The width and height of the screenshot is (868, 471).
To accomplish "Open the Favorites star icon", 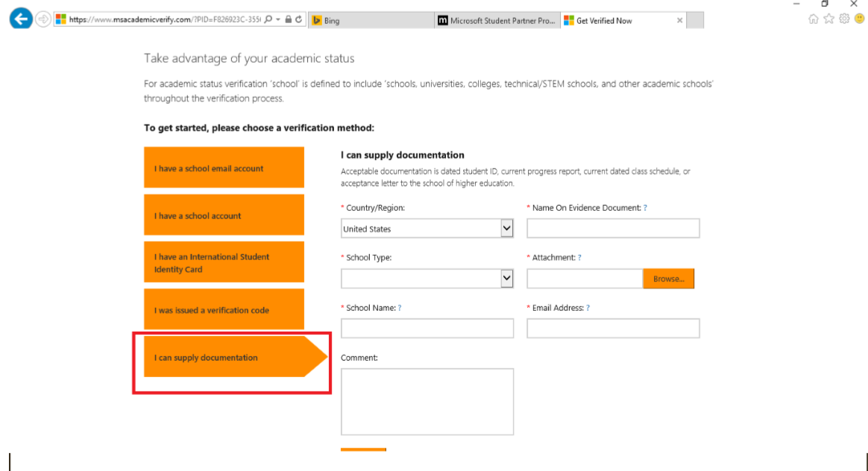I will [x=829, y=19].
